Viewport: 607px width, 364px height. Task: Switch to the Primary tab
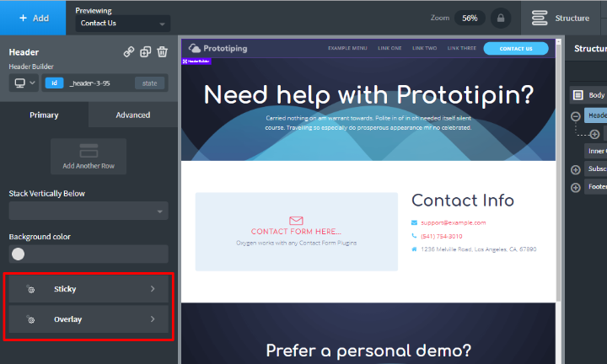tap(44, 115)
